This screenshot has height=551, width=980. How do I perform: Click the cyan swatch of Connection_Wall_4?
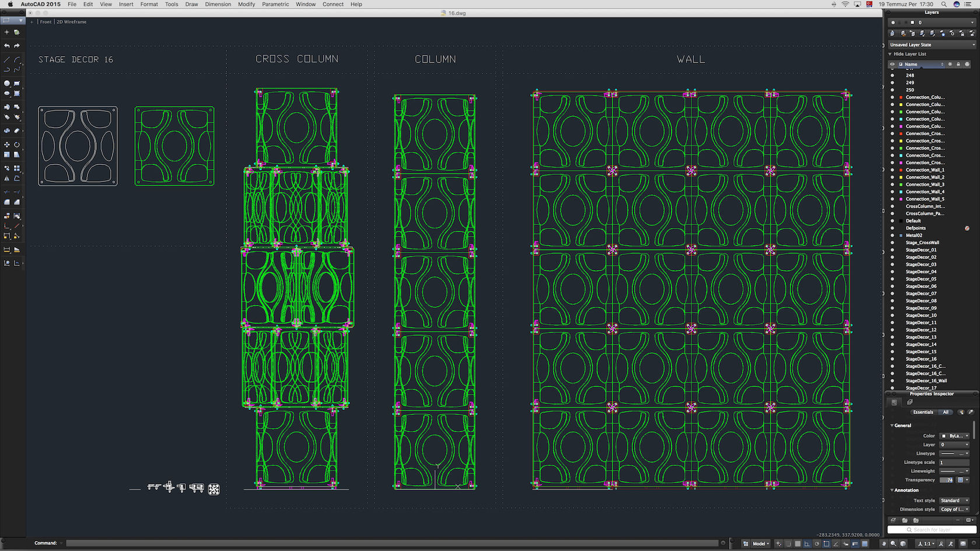click(x=901, y=192)
